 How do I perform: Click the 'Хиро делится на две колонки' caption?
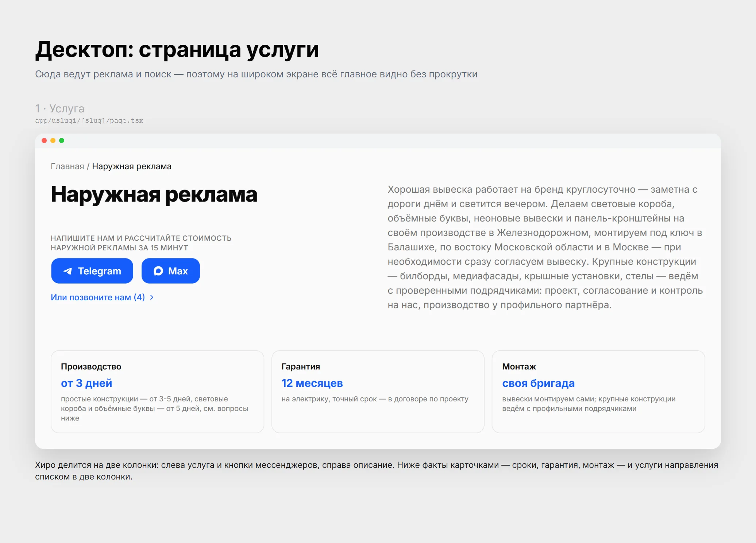(x=377, y=471)
